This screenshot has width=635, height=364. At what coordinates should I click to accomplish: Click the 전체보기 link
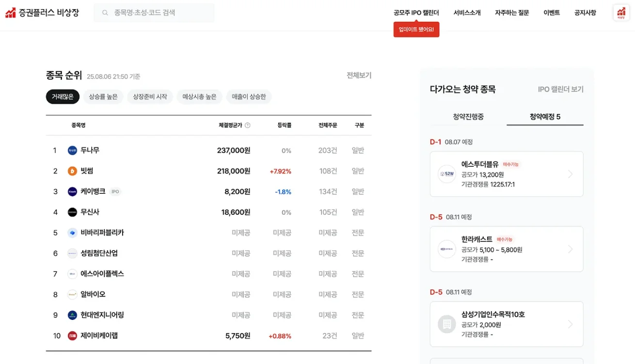tap(358, 75)
